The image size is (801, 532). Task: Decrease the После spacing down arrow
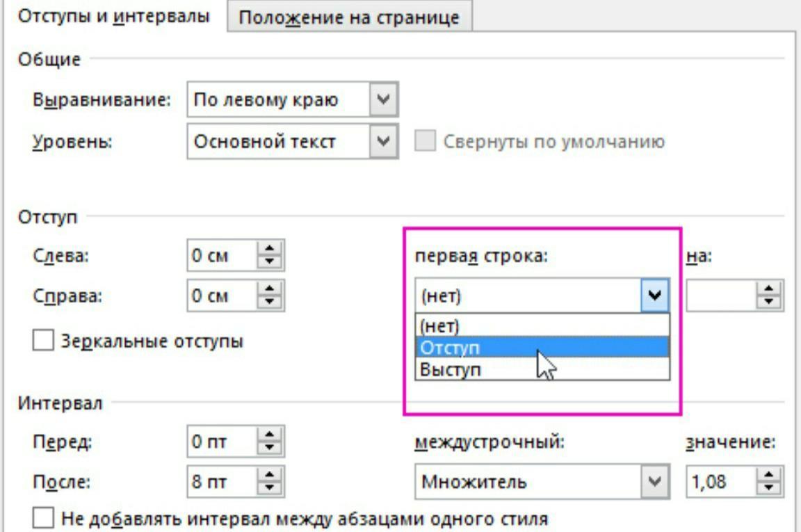coord(269,488)
